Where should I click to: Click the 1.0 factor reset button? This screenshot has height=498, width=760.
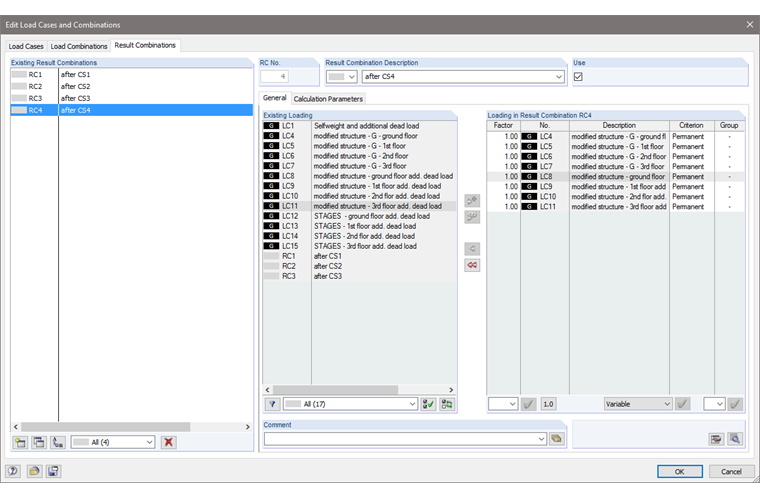(548, 404)
